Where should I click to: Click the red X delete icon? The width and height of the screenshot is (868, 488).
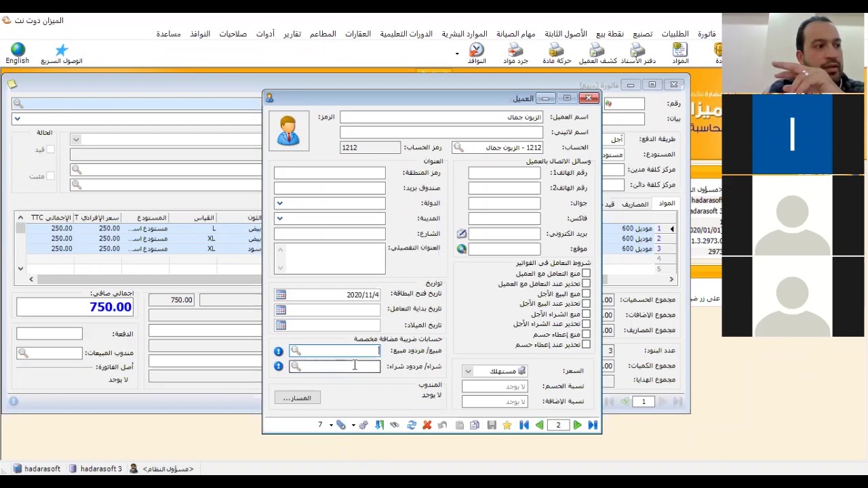point(427,426)
